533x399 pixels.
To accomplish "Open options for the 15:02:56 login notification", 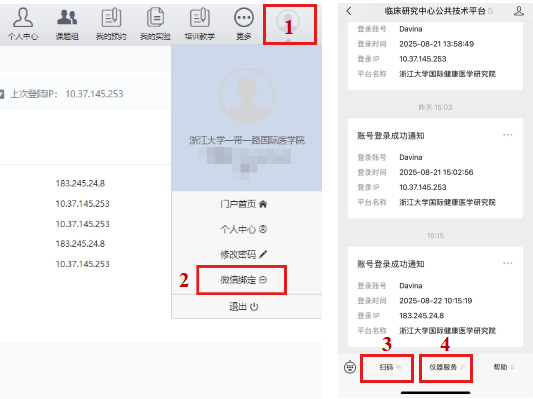I will 508,135.
